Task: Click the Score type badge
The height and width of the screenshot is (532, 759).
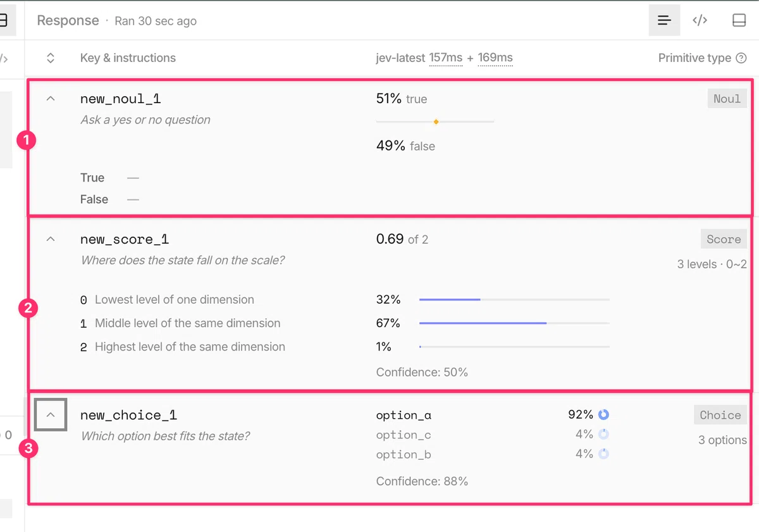Action: point(724,239)
